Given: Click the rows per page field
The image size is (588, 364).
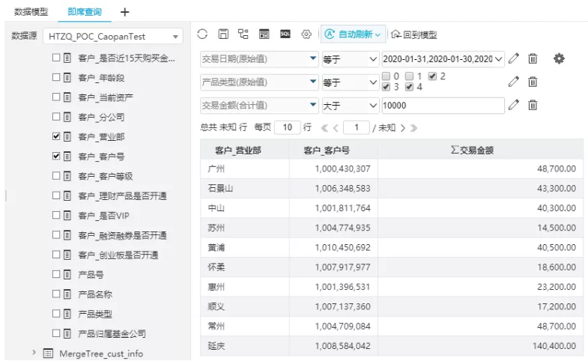Looking at the screenshot, I should pyautogui.click(x=287, y=127).
